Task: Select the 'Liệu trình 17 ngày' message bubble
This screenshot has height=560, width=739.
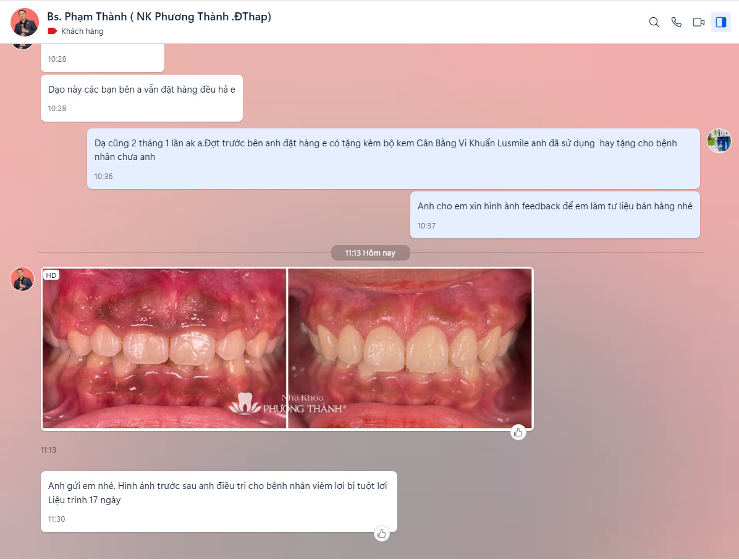Action: (218, 501)
